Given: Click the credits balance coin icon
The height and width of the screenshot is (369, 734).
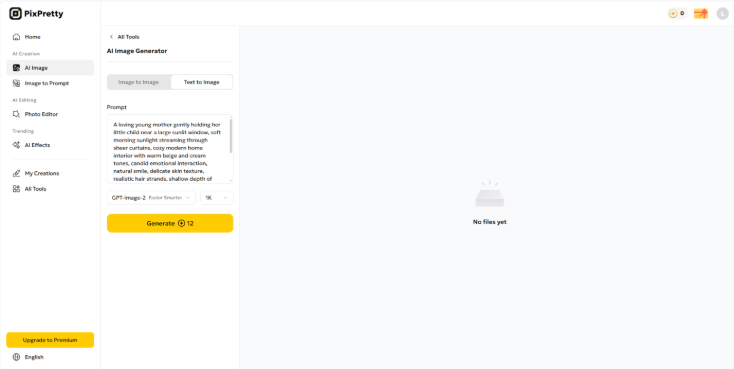Looking at the screenshot, I should pos(673,14).
